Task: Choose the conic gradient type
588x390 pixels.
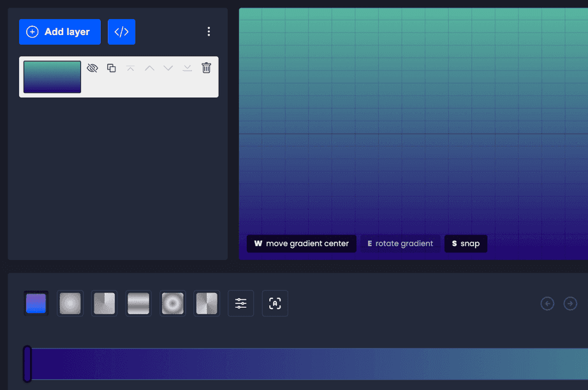Action: 104,303
